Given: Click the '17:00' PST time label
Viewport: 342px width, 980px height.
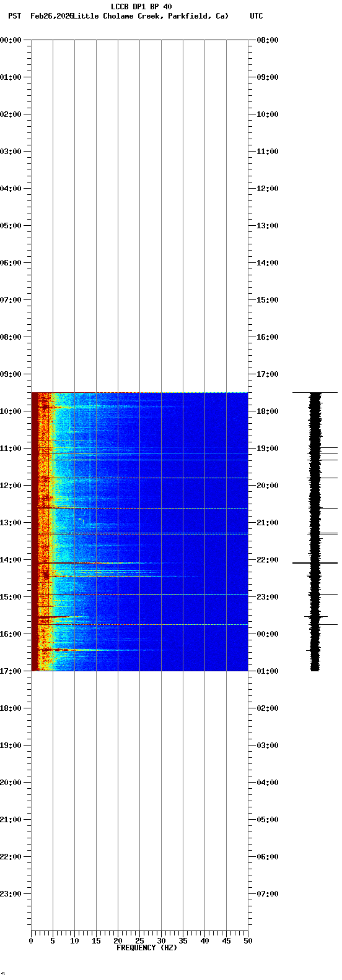Looking at the screenshot, I should point(10,671).
